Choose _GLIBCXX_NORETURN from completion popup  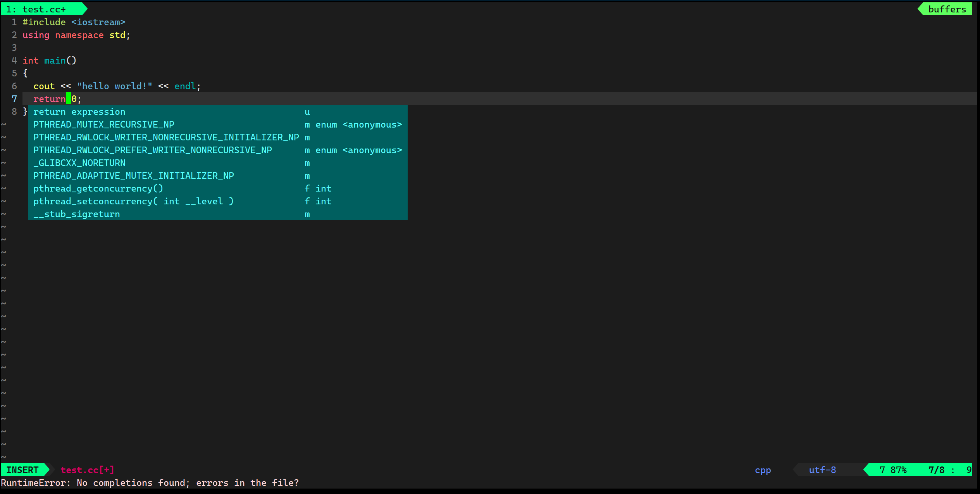point(79,163)
